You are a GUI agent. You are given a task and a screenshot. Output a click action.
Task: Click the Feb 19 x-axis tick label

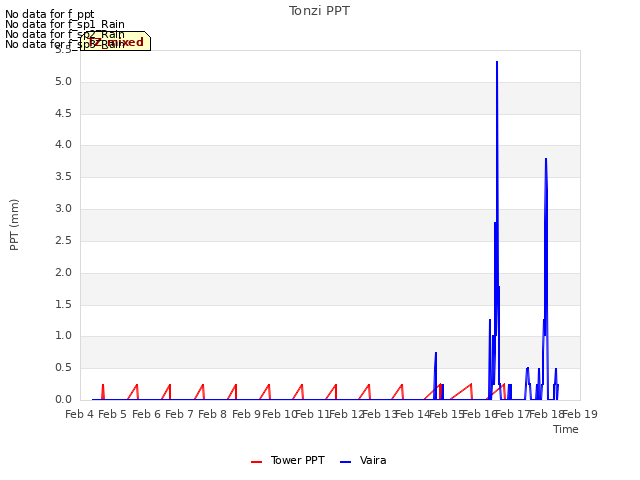click(x=580, y=414)
